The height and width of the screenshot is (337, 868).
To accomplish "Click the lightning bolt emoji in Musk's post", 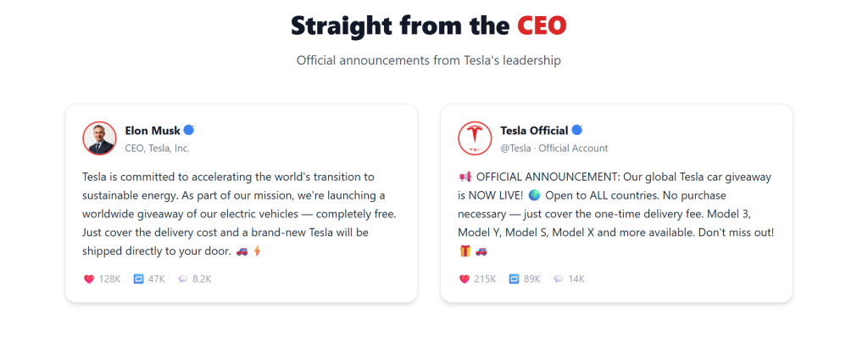I will coord(256,250).
